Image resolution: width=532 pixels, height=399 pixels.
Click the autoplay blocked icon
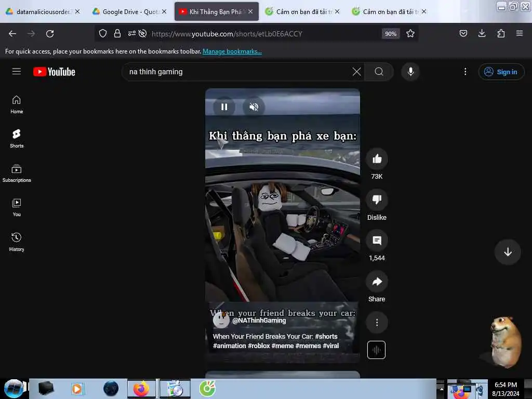tap(142, 33)
